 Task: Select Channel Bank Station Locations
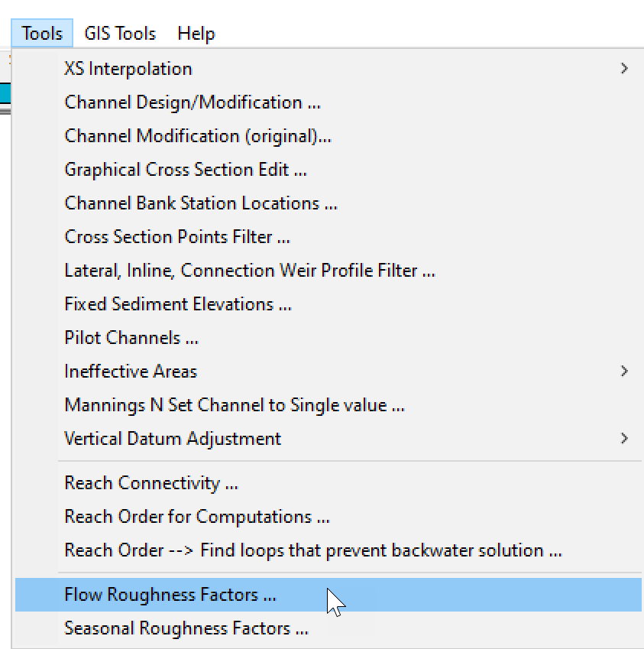point(201,203)
